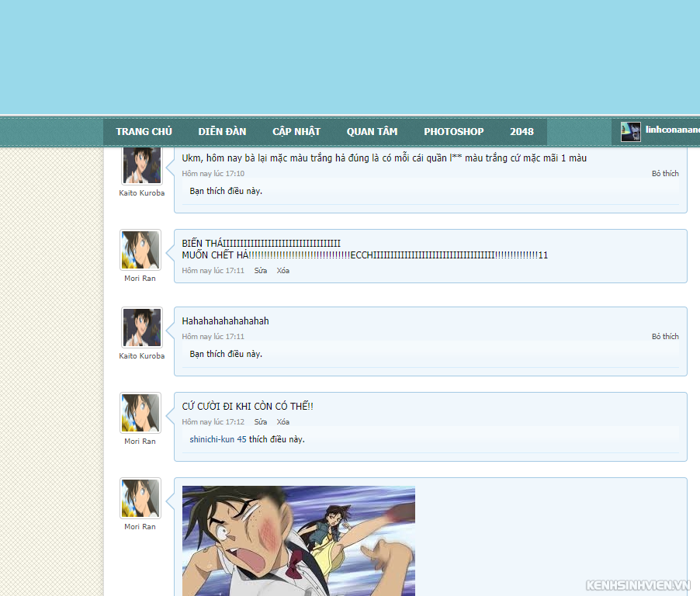
Task: Click "Sửa" on the "BIẾN THÁI" post
Action: (x=261, y=271)
